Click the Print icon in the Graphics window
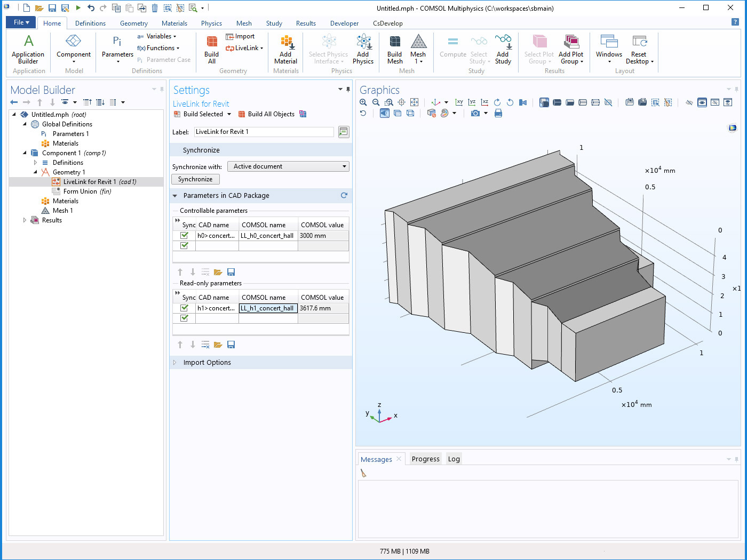 coord(498,113)
